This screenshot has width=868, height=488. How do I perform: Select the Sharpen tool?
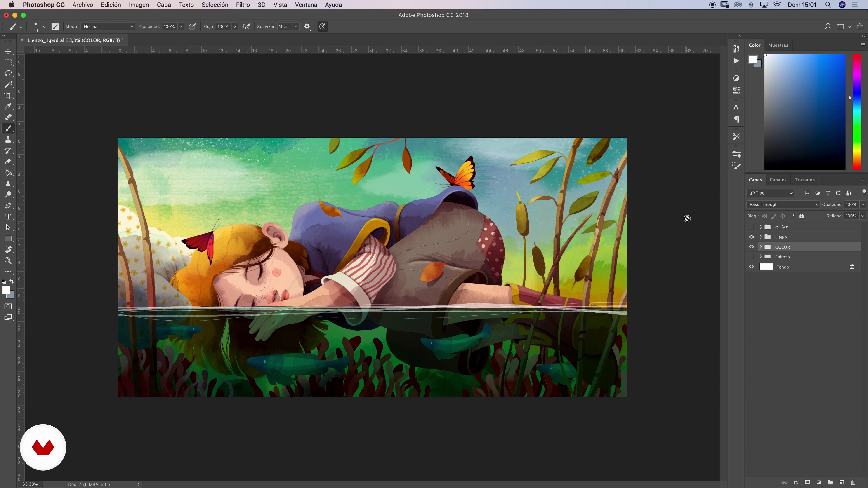click(8, 183)
